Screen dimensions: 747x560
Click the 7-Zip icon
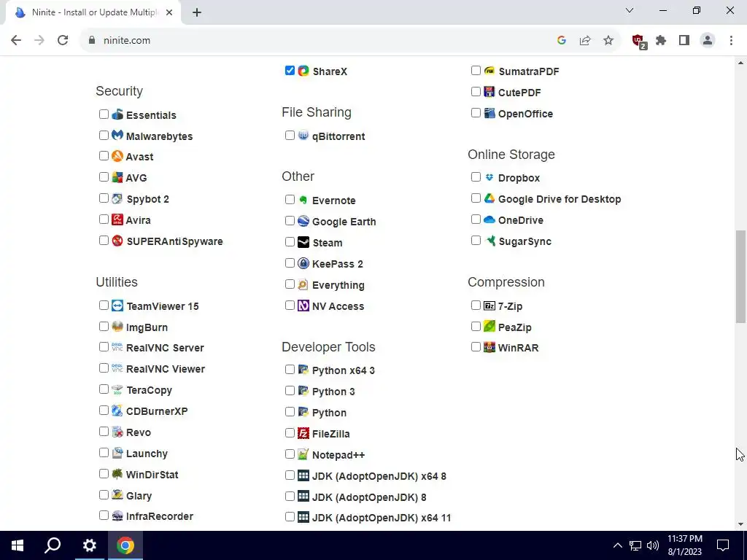tap(489, 306)
